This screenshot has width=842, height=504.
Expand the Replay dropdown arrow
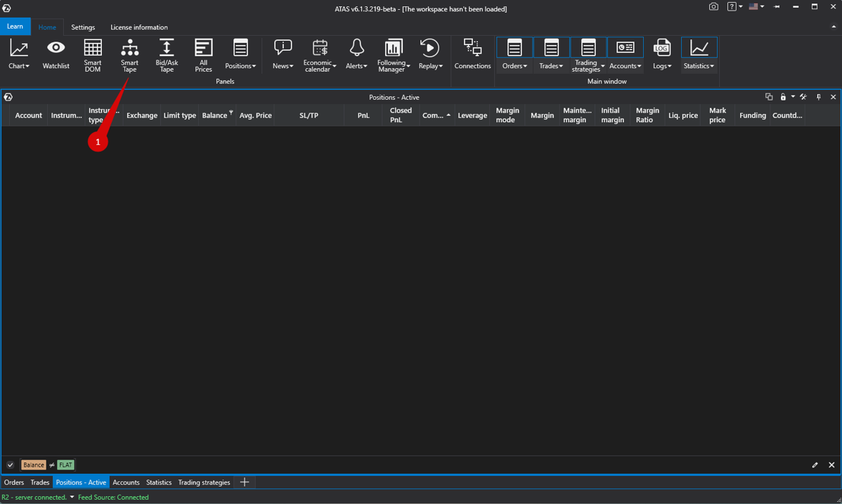tap(441, 66)
